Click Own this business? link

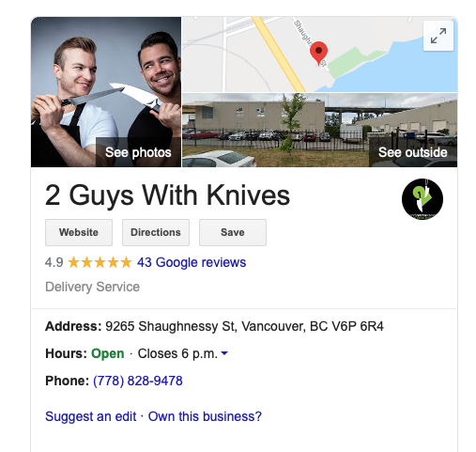coord(205,416)
